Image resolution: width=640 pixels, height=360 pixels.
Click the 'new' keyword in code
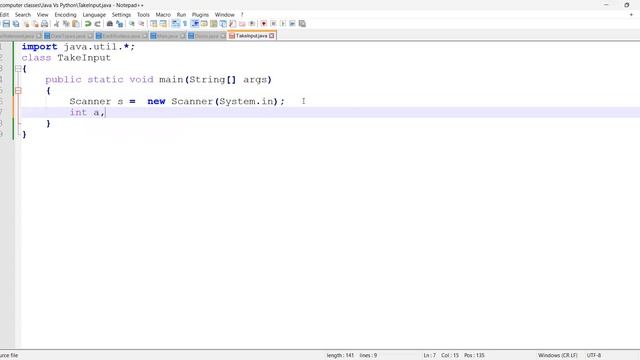point(156,101)
